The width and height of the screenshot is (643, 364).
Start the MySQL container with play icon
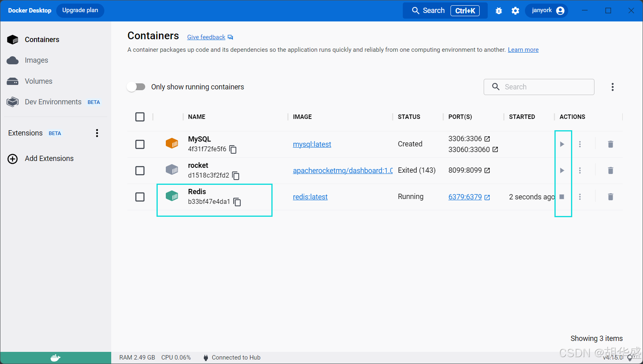pos(562,144)
